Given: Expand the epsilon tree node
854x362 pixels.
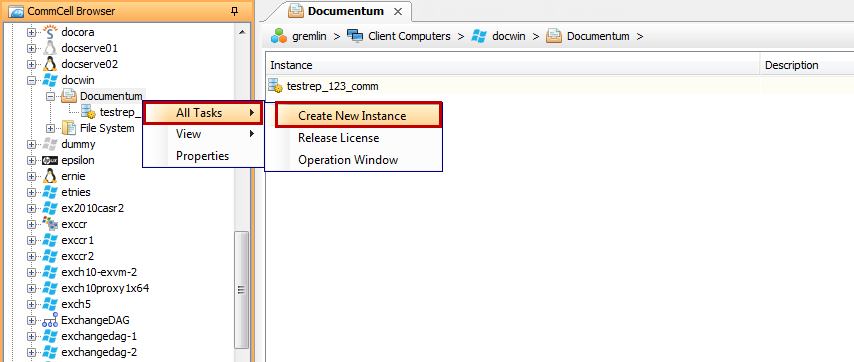Looking at the screenshot, I should pyautogui.click(x=32, y=160).
